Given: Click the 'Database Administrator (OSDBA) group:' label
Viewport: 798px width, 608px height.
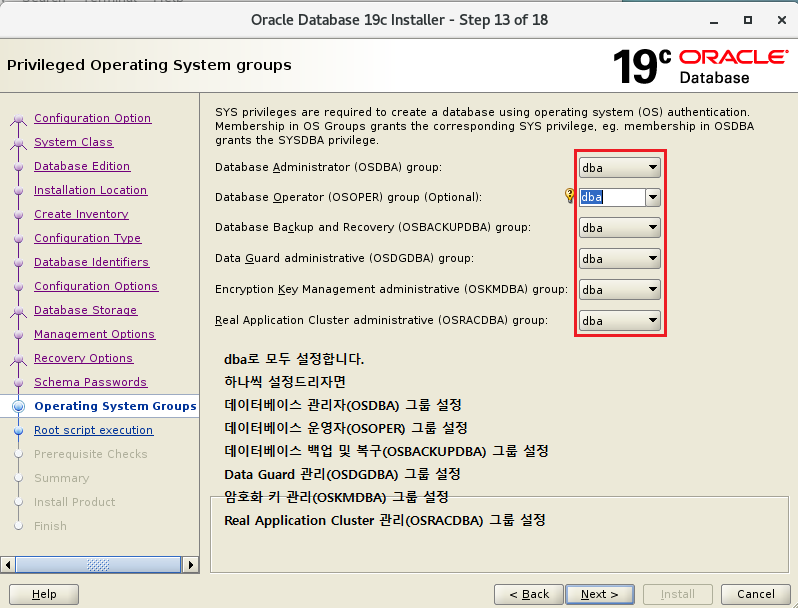Looking at the screenshot, I should click(x=328, y=167).
